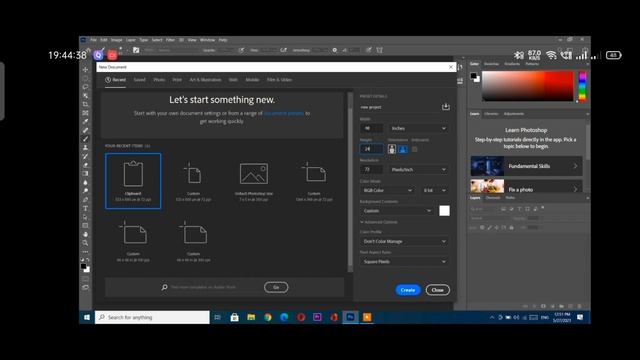The width and height of the screenshot is (640, 360).
Task: Expand the Fundamental Skills tutorial chevron
Action: 575,166
